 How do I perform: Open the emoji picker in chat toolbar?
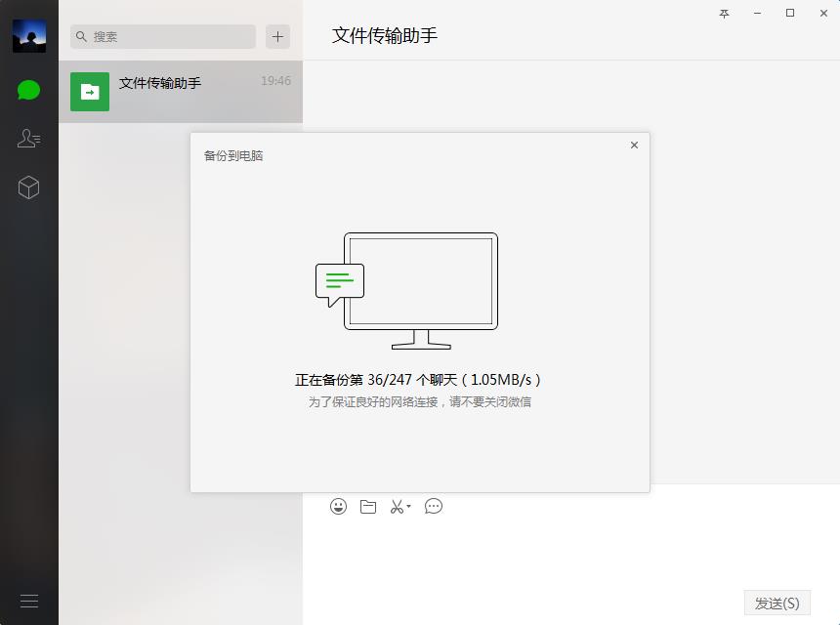(337, 506)
